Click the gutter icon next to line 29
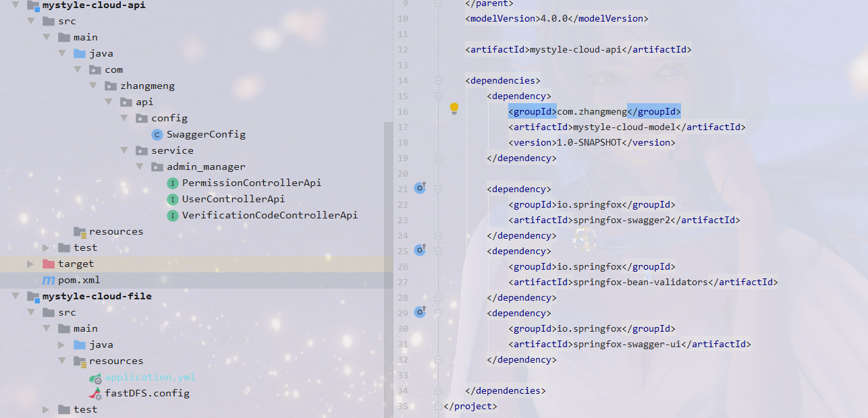 (421, 312)
